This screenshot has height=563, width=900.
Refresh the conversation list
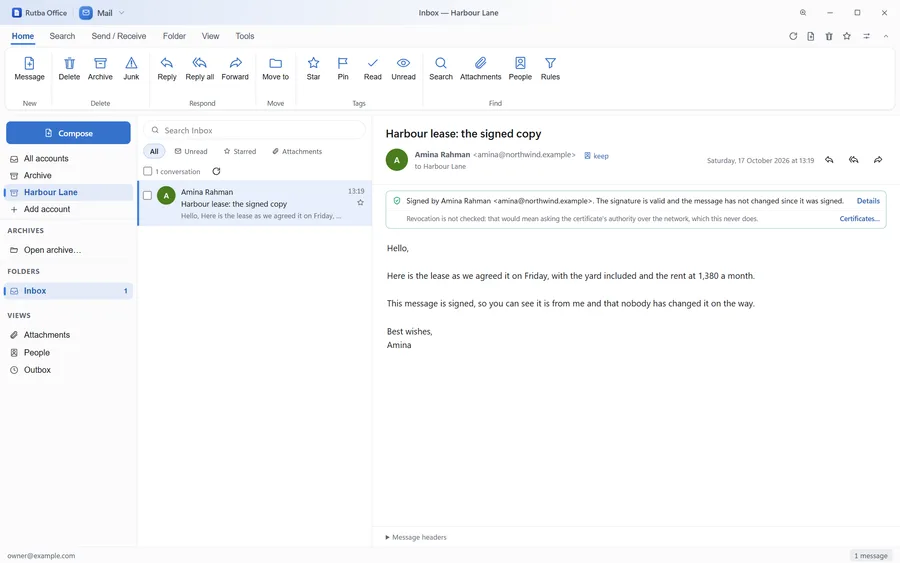(216, 171)
